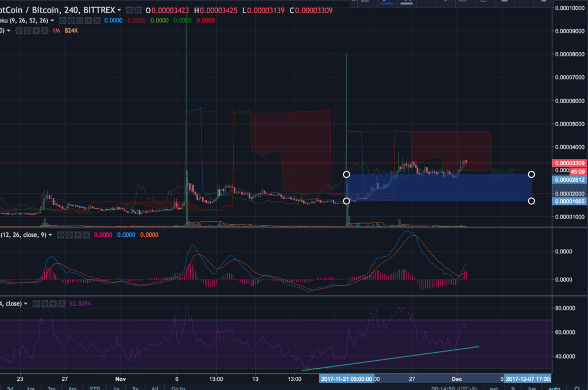The image size is (588, 390).
Task: Select the 3m time range
Action: coord(51,388)
